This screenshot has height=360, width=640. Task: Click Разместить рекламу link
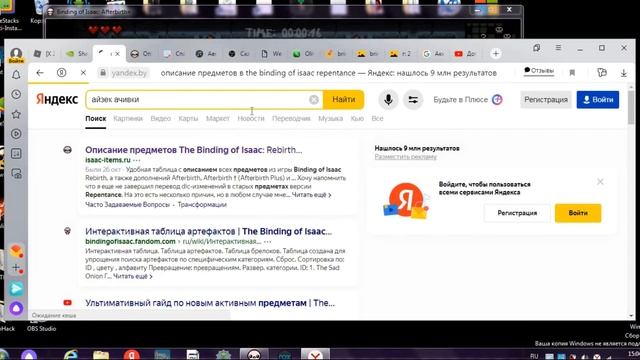406,157
